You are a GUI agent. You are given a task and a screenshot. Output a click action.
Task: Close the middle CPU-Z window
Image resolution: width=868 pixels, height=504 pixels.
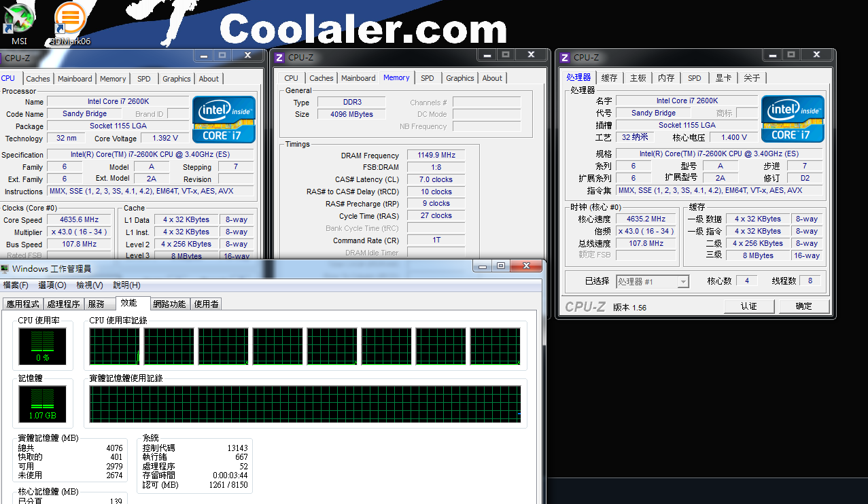coord(530,54)
